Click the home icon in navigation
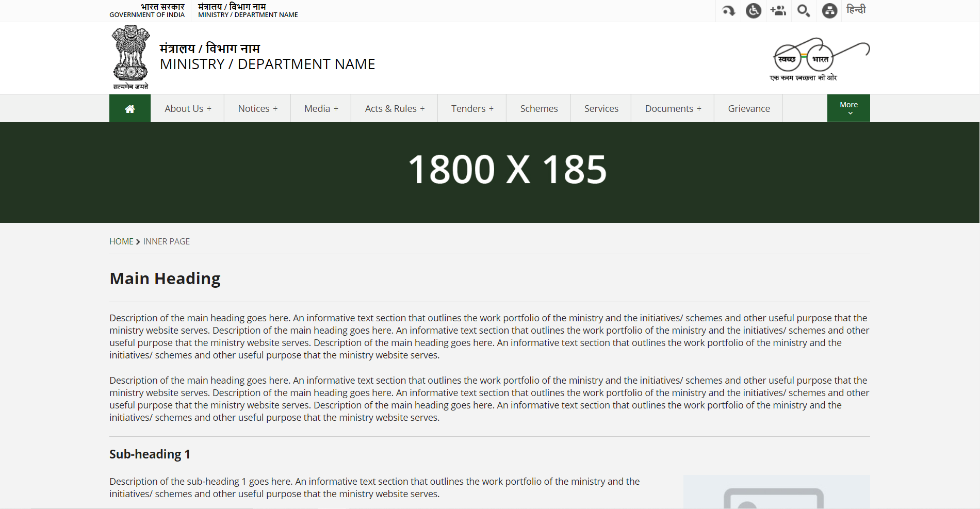 tap(130, 109)
